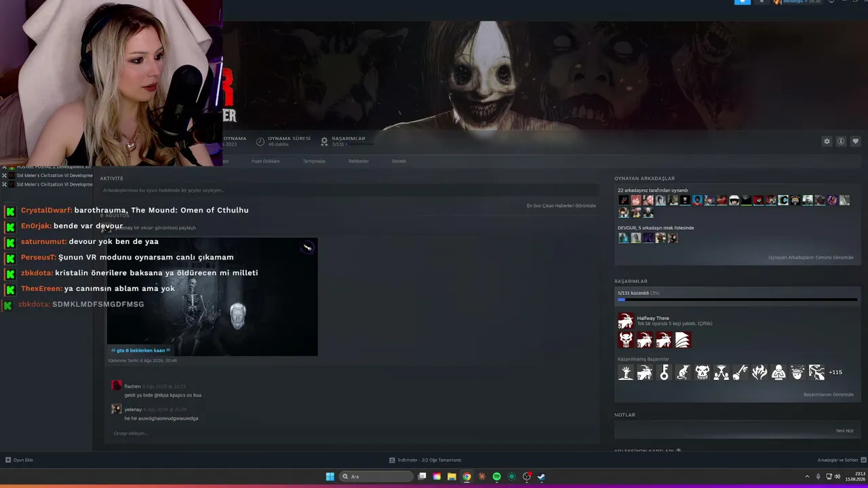The width and height of the screenshot is (868, 488).
Task: Open the Tartışmalar tab
Action: click(x=314, y=161)
